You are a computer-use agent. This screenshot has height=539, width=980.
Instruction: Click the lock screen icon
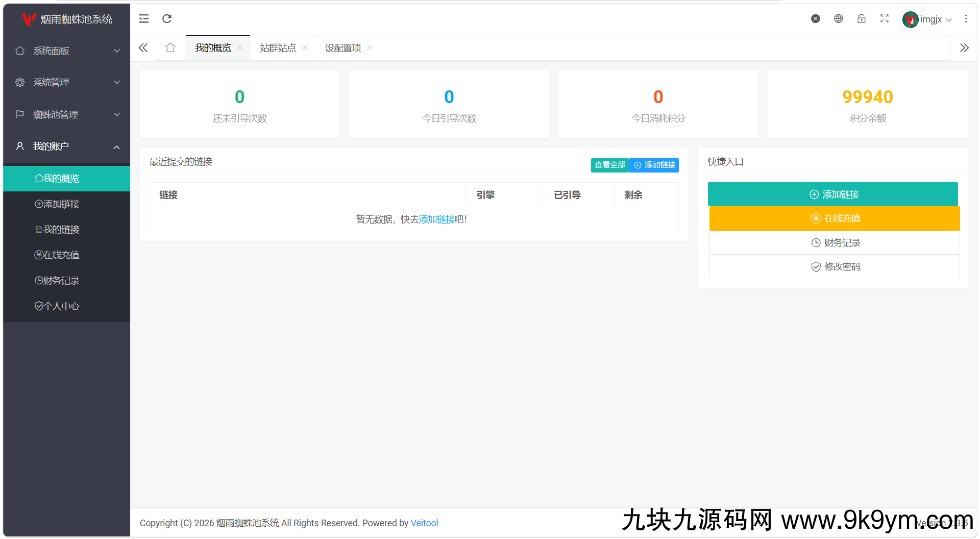(862, 19)
